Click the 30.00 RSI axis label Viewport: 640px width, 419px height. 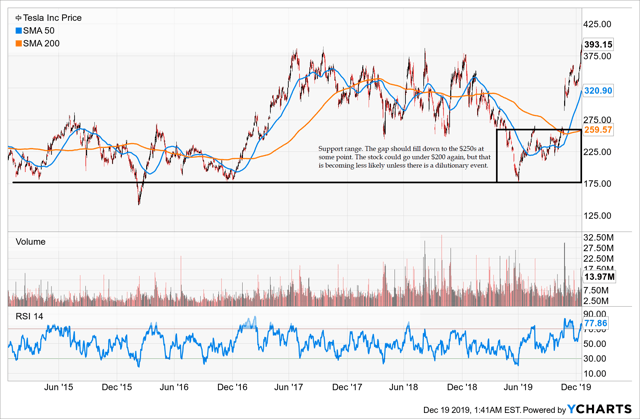coord(595,358)
